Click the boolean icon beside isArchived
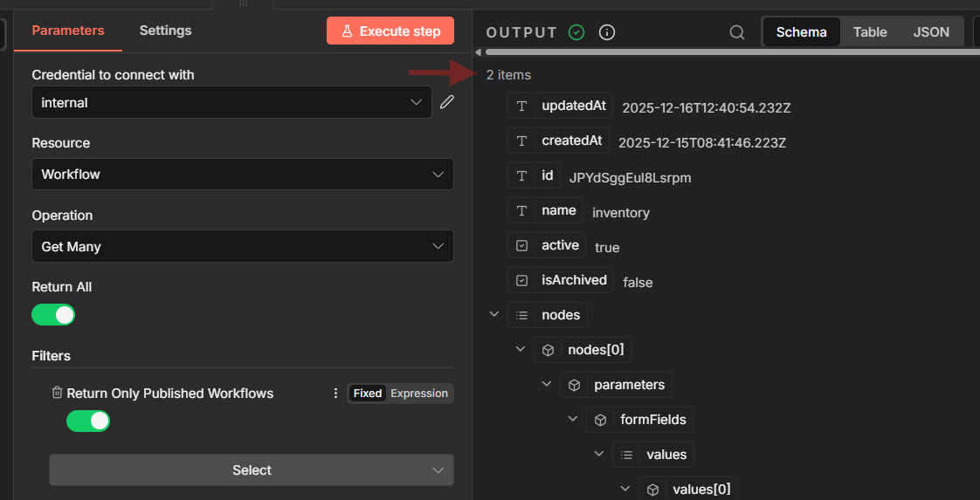 pos(522,281)
